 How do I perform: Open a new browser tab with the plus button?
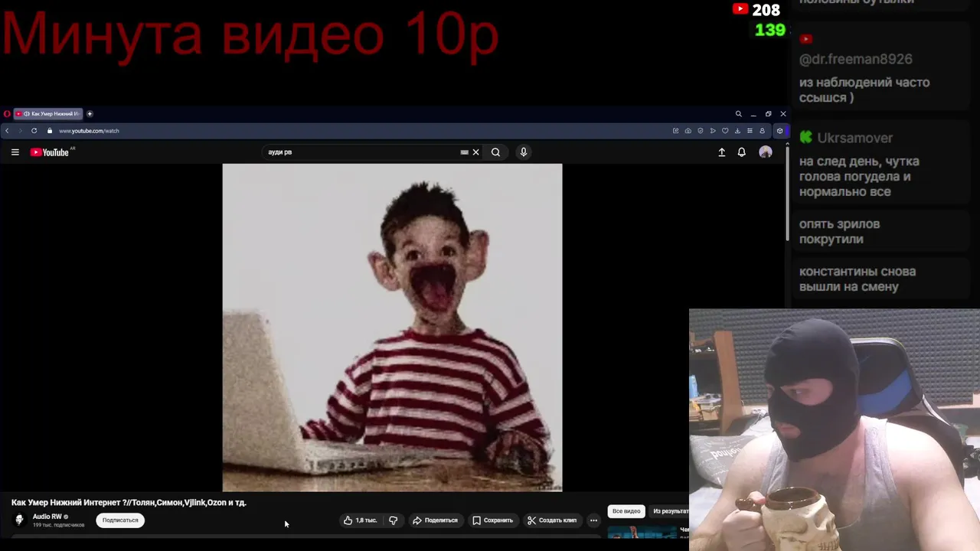click(90, 113)
